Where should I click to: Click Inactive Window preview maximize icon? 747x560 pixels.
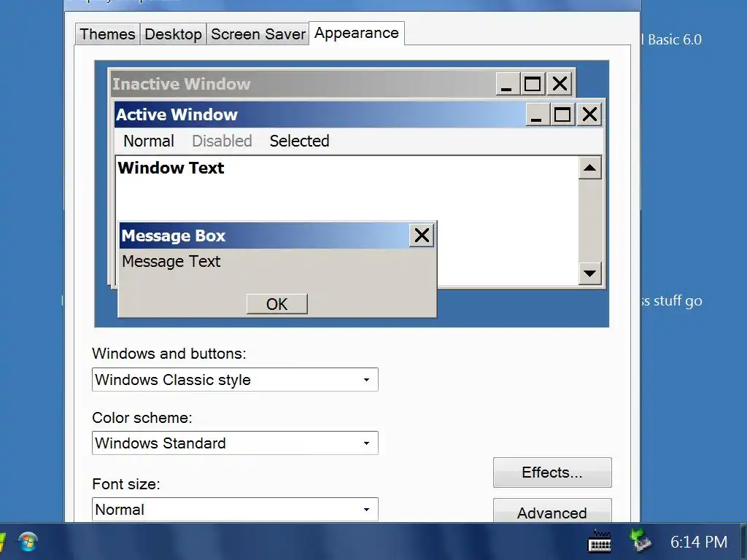tap(533, 84)
